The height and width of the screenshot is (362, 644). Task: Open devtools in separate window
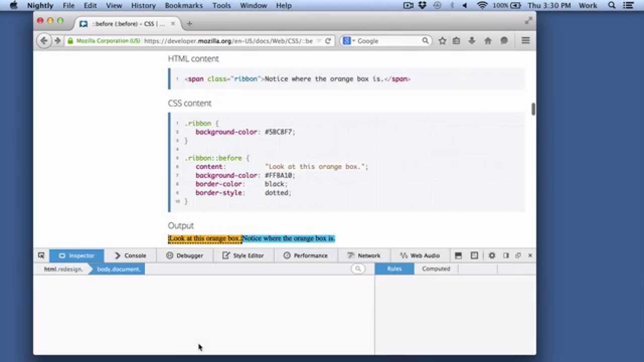518,255
